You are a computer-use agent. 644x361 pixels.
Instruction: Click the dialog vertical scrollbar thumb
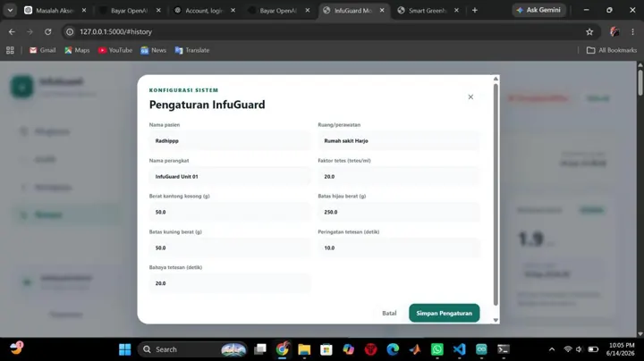(496, 195)
